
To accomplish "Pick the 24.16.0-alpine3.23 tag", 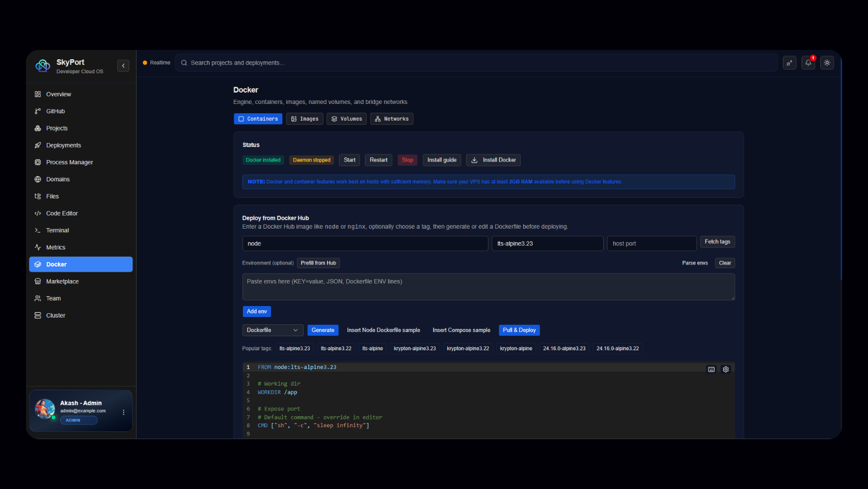I will tap(564, 349).
